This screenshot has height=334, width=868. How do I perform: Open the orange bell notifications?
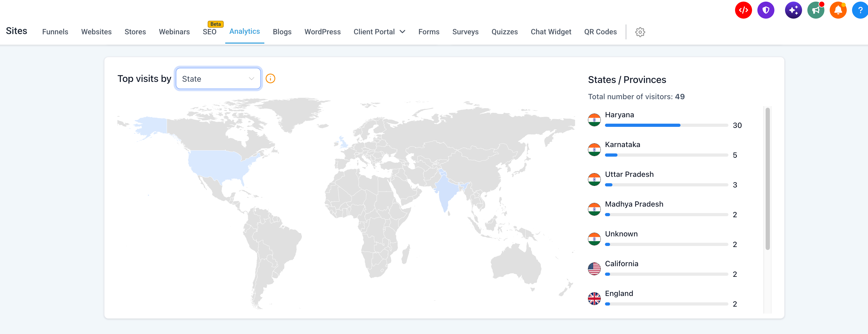[838, 10]
